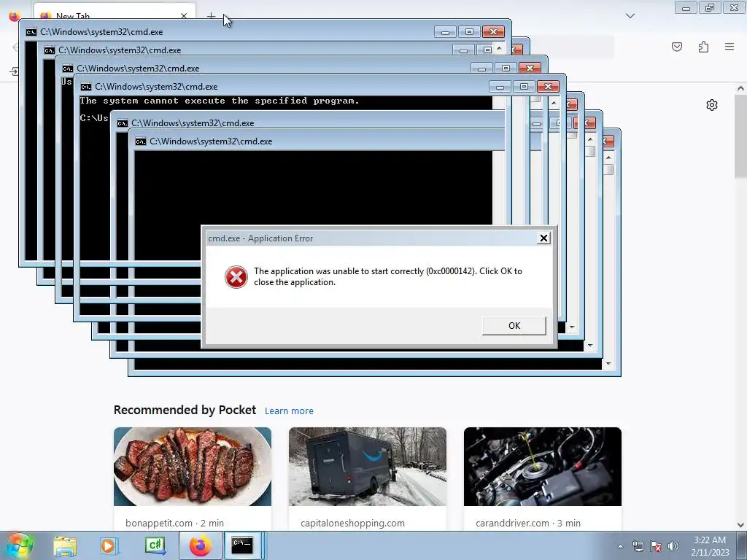The height and width of the screenshot is (560, 747).
Task: Click the frontmost cmd window scrollbar down arrow
Action: (608, 364)
